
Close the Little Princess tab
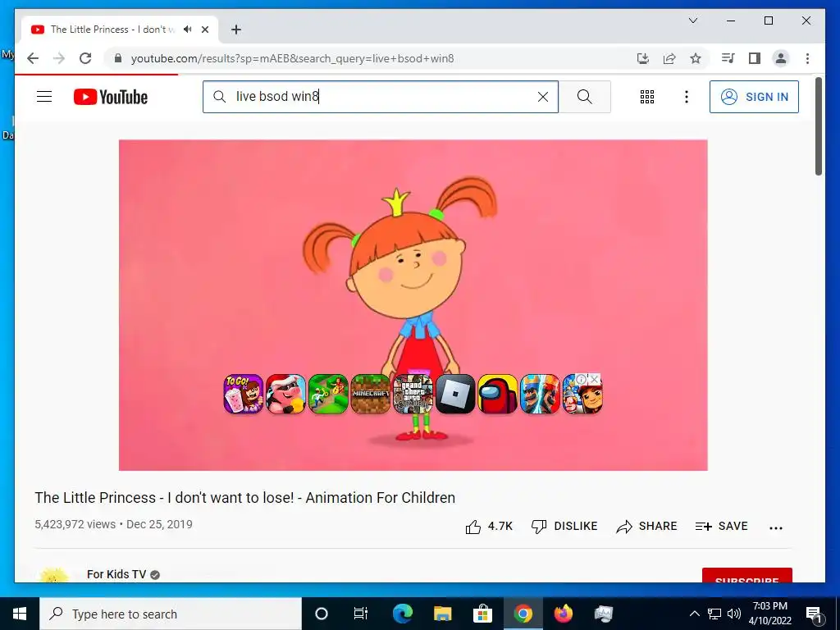point(204,30)
